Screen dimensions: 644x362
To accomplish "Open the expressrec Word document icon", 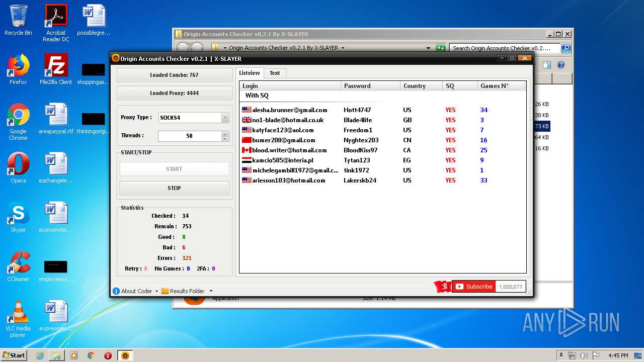I will (x=56, y=316).
